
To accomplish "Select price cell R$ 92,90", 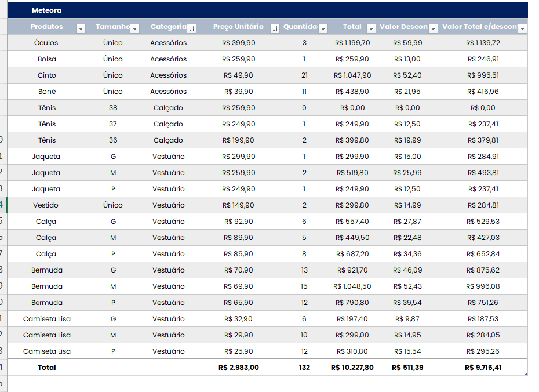I will [238, 221].
